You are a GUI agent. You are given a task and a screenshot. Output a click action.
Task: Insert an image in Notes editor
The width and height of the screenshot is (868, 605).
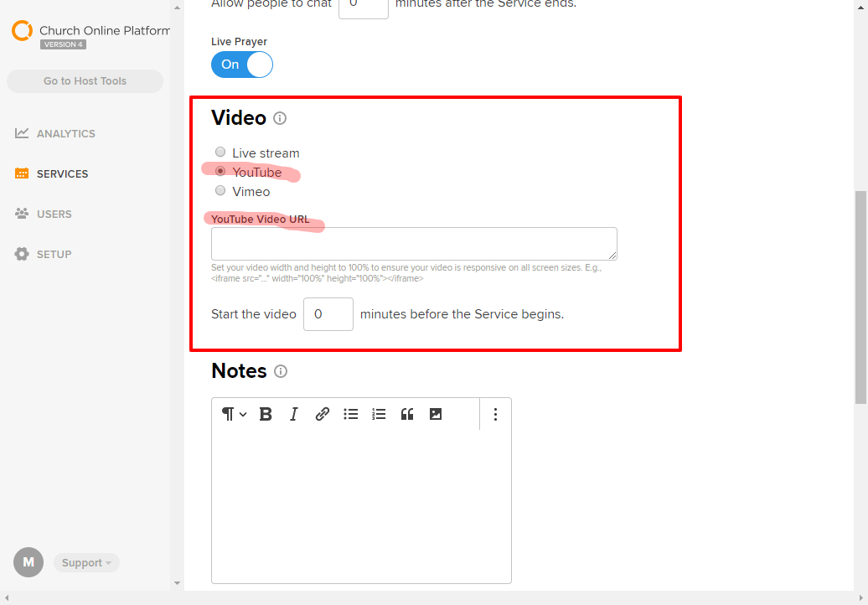tap(436, 414)
